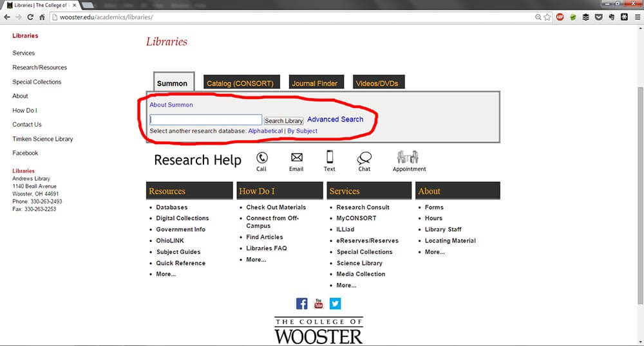Open Services in the left sidebar
This screenshot has width=644, height=346.
point(23,53)
